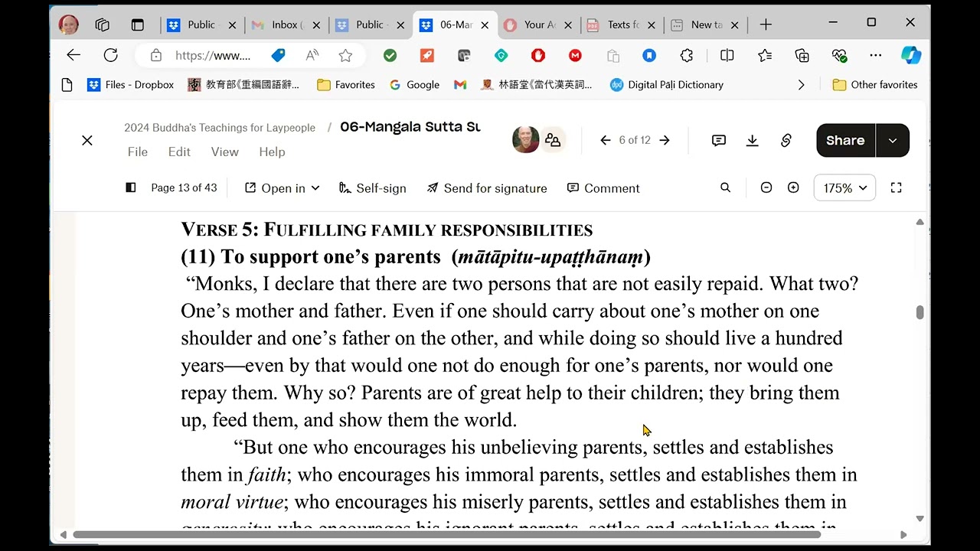
Task: Open the Extensions puzzle icon
Action: (x=687, y=55)
